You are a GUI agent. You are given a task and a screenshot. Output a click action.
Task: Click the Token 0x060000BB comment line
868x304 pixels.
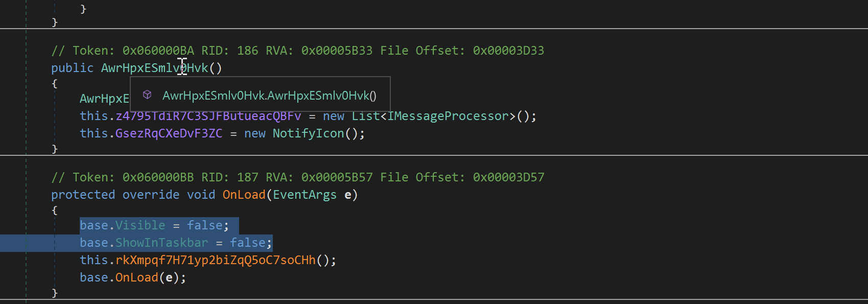pyautogui.click(x=297, y=177)
